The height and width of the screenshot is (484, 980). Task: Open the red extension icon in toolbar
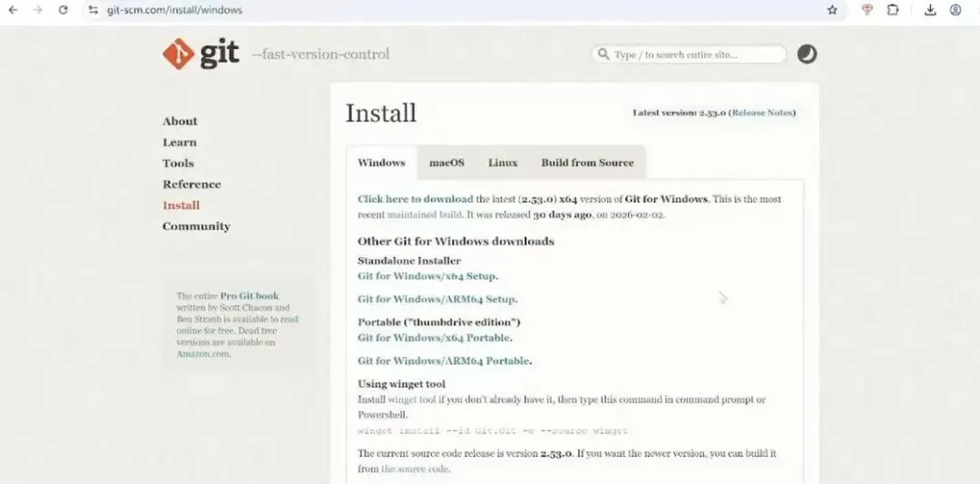867,10
